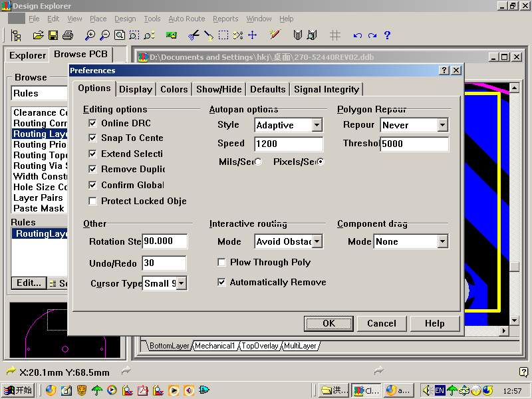Enable Protect Locked Objects checkbox

(x=92, y=201)
